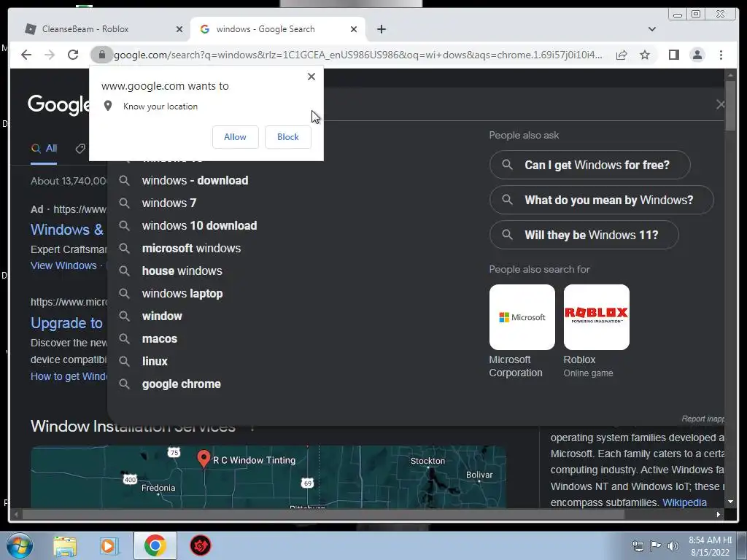Open Windows Explorer from taskbar

[65, 546]
